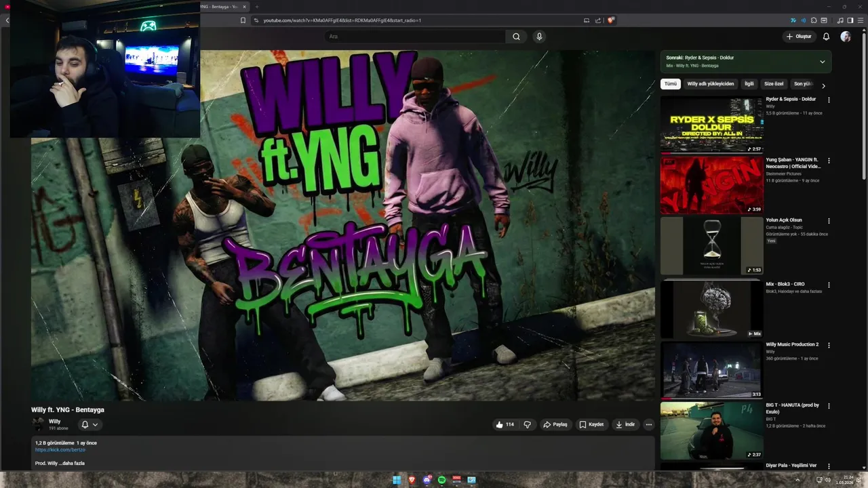Show more filter chips with right arrow
Screen dimensions: 868x488
823,85
